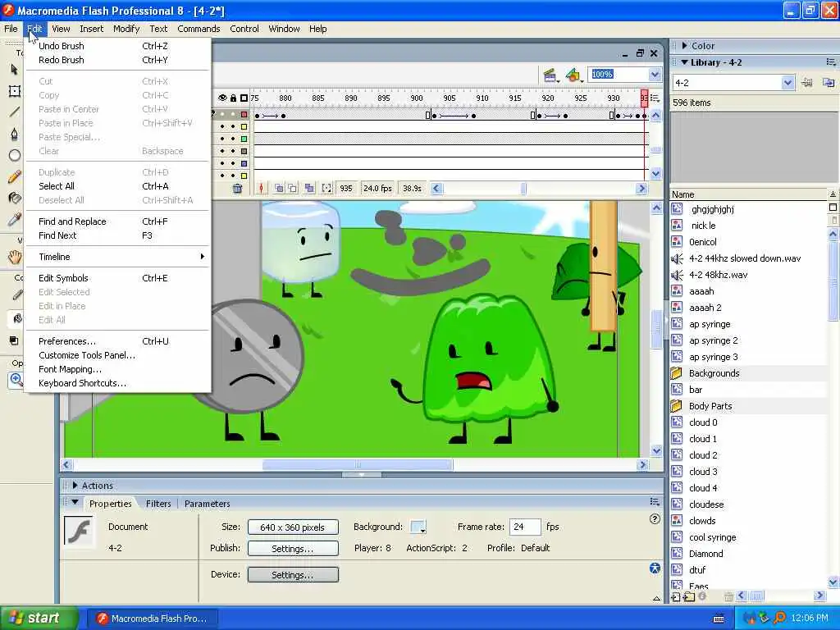This screenshot has width=840, height=630.
Task: Click Macromedia Flash taskbar button
Action: click(153, 619)
